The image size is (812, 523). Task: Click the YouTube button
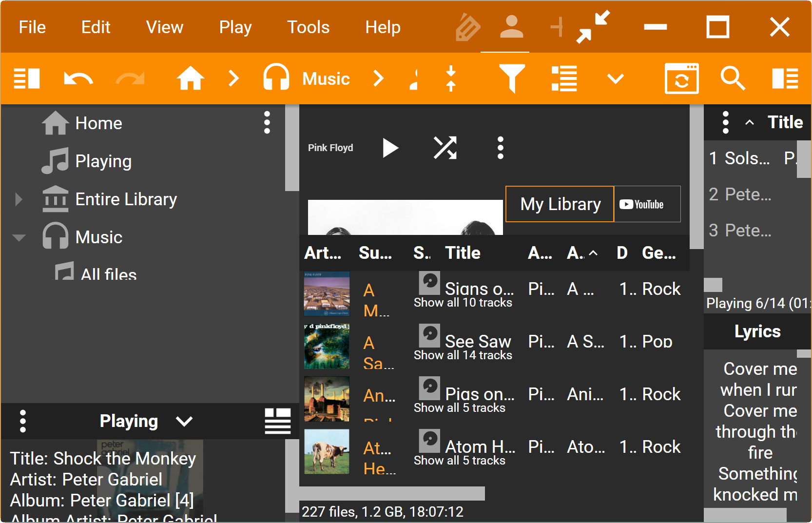647,204
